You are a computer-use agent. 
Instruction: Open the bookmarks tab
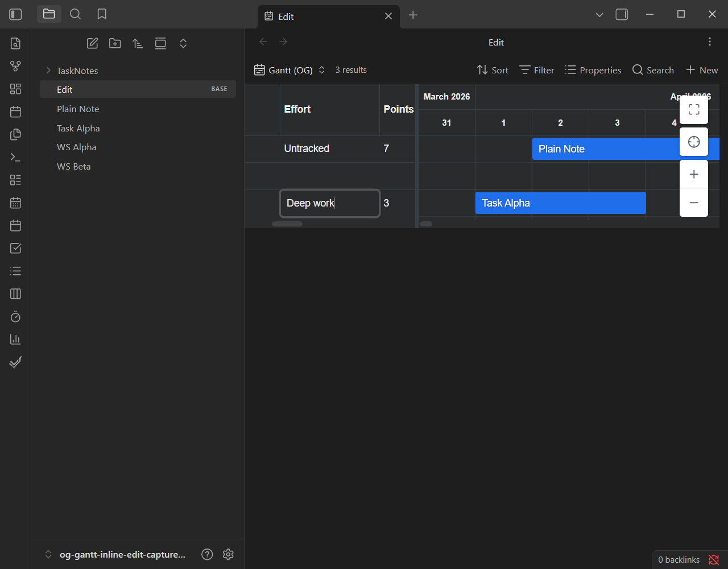click(x=102, y=14)
